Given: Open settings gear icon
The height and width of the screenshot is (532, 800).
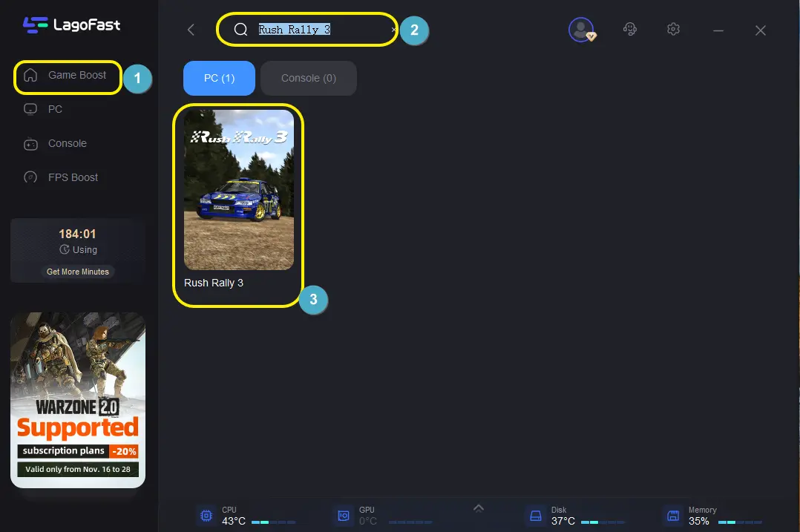Looking at the screenshot, I should 673,30.
